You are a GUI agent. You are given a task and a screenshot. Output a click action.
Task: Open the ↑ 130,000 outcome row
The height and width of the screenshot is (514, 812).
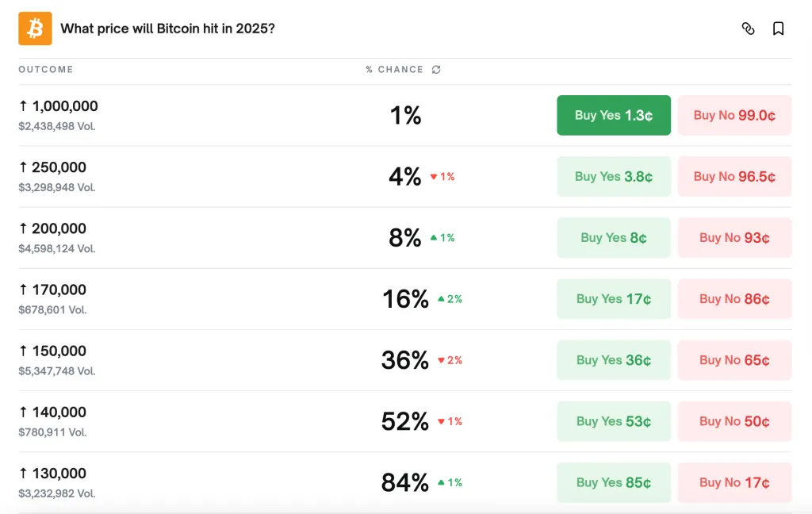(59, 474)
